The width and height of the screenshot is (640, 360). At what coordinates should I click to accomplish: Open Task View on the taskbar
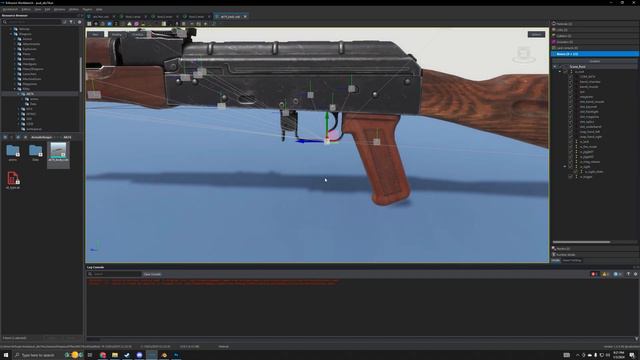coord(90,355)
